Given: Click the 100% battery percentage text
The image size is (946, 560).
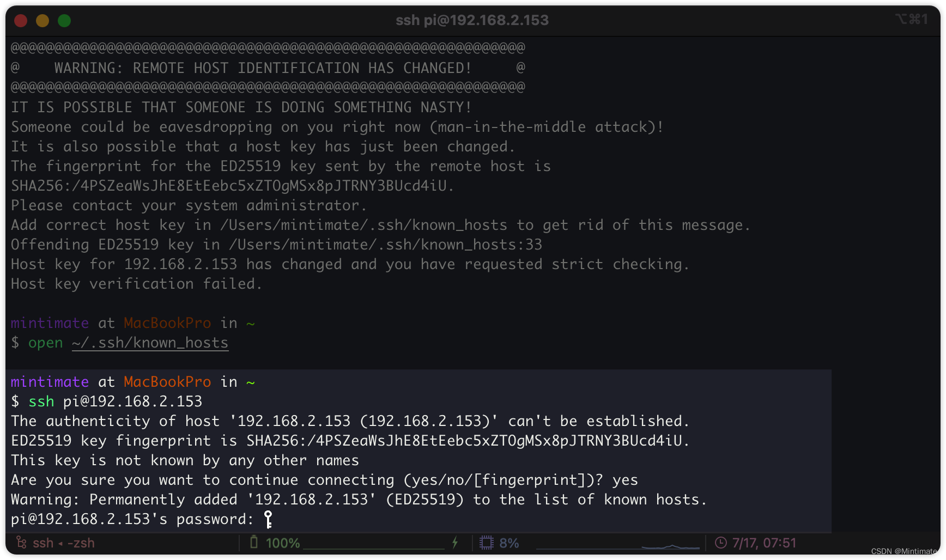Looking at the screenshot, I should pos(283,543).
